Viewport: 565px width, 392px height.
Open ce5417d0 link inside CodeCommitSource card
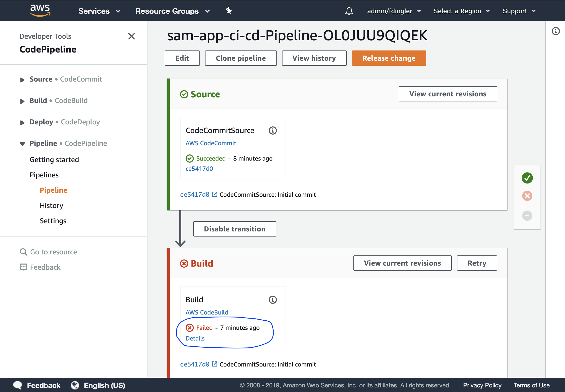199,169
